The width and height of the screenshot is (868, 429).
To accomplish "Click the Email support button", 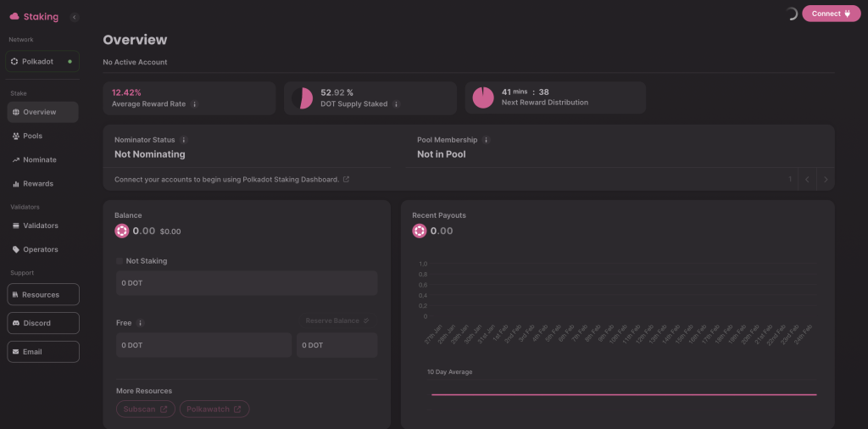I will [x=43, y=352].
